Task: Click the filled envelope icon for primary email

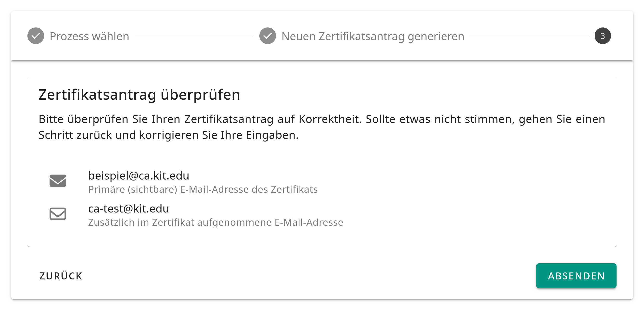Action: tap(58, 181)
